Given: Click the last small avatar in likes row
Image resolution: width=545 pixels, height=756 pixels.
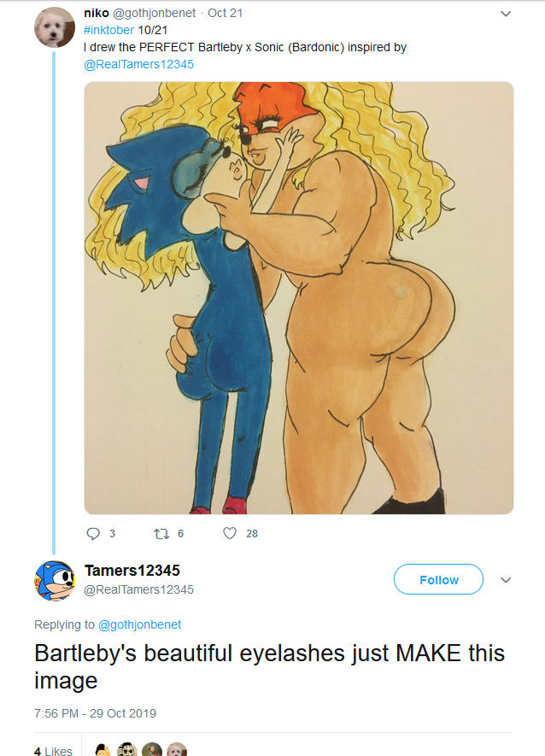Looking at the screenshot, I should tap(177, 751).
